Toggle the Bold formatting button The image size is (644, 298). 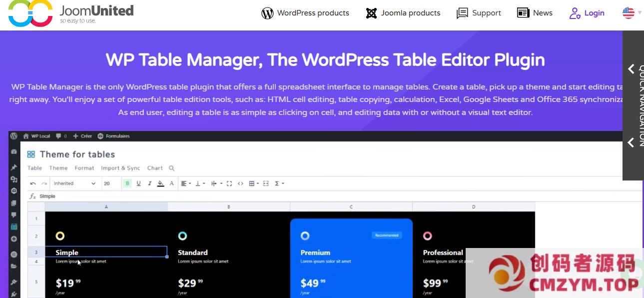pos(127,183)
